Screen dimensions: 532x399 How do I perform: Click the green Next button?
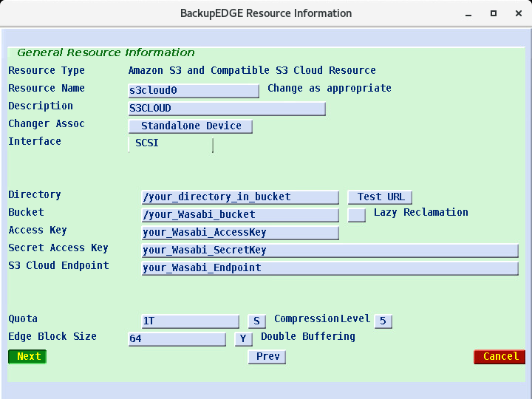(27, 357)
